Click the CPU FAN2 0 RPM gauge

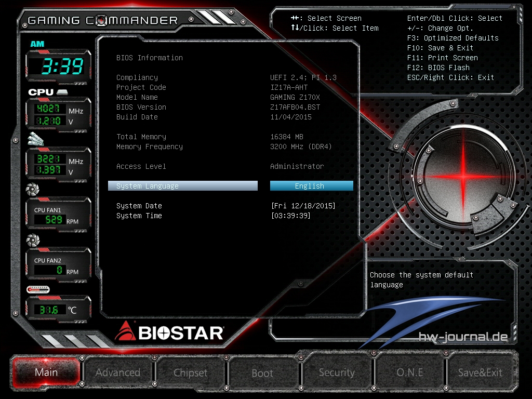[58, 265]
